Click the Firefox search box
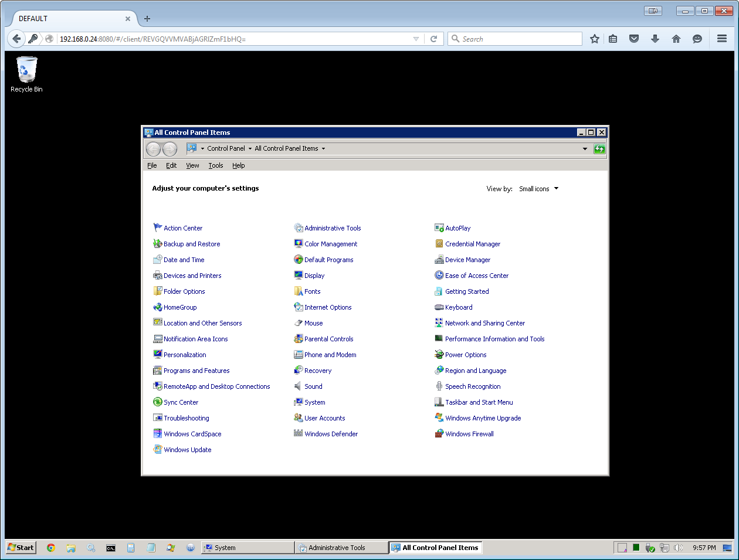The height and width of the screenshot is (560, 739). pyautogui.click(x=515, y=39)
